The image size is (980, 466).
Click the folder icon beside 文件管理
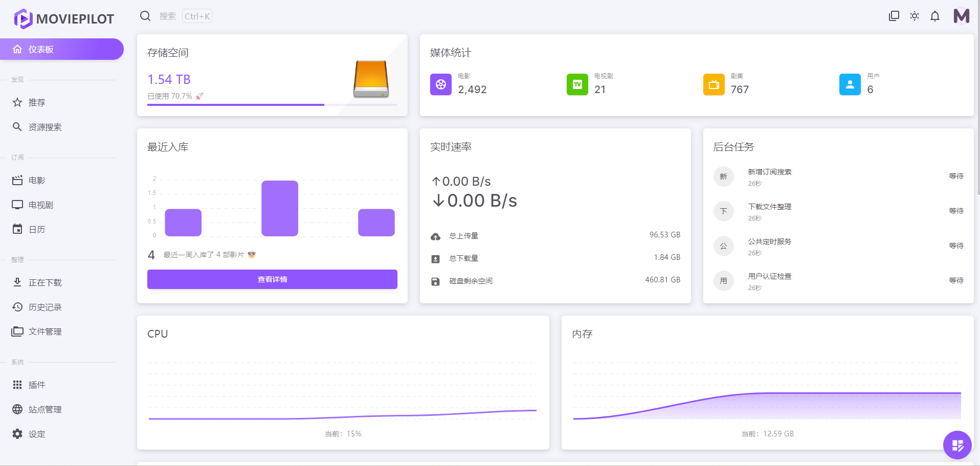(x=17, y=331)
